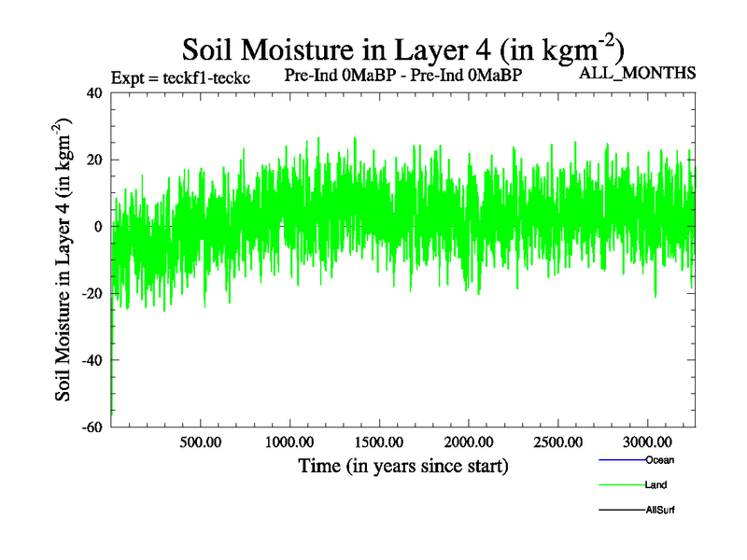747x560 pixels.
Task: Click the green Land legend line
Action: point(620,485)
